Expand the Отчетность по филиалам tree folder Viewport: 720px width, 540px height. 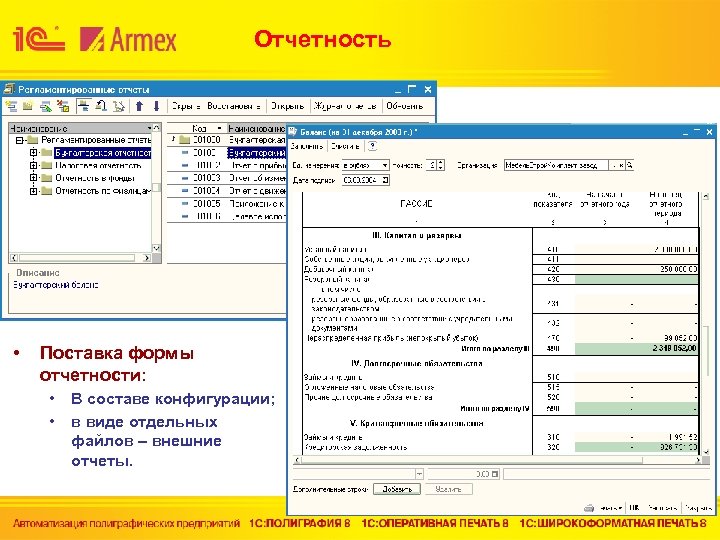click(x=33, y=191)
